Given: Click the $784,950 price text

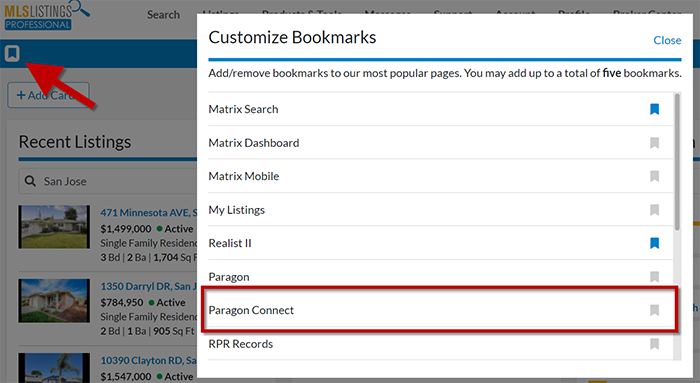Looking at the screenshot, I should coord(121,303).
